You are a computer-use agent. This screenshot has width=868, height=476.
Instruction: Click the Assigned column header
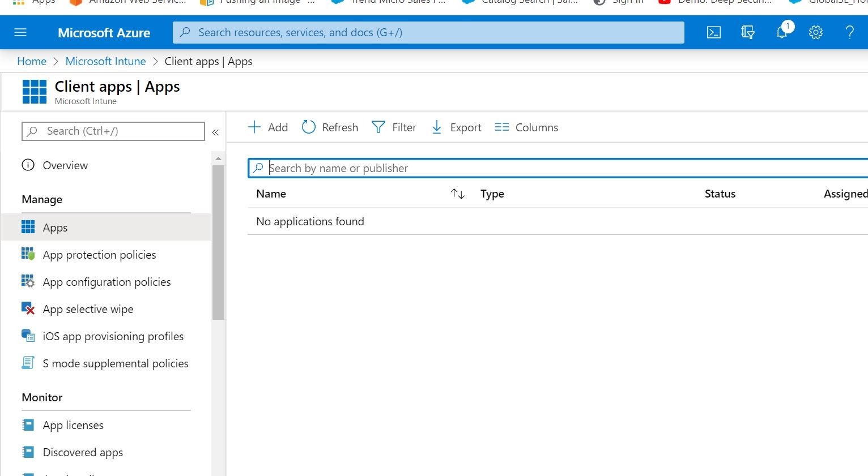[846, 194]
